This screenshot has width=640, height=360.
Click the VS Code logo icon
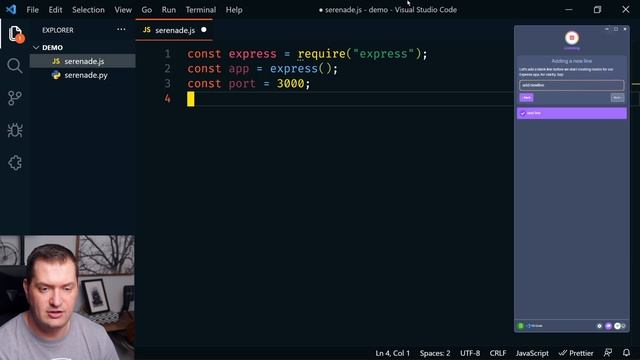click(11, 9)
